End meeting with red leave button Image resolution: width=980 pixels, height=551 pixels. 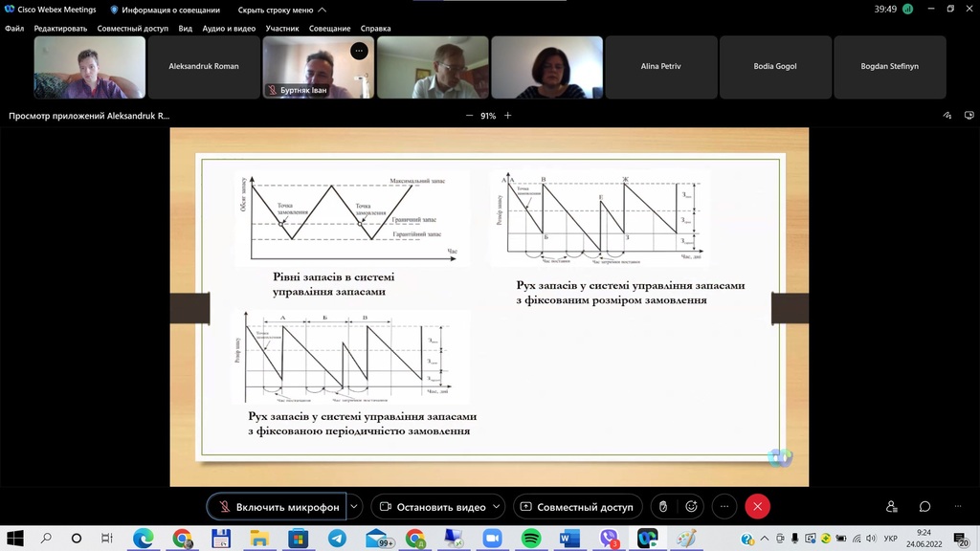pos(757,507)
